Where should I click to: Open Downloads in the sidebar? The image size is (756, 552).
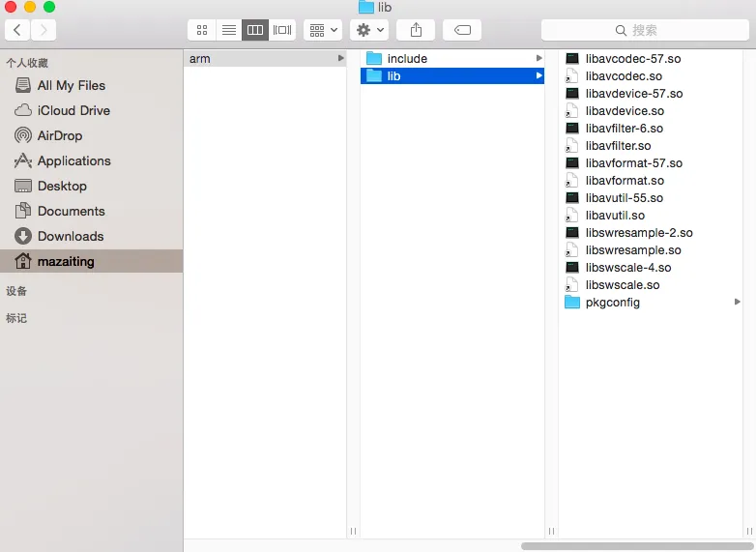coord(70,236)
